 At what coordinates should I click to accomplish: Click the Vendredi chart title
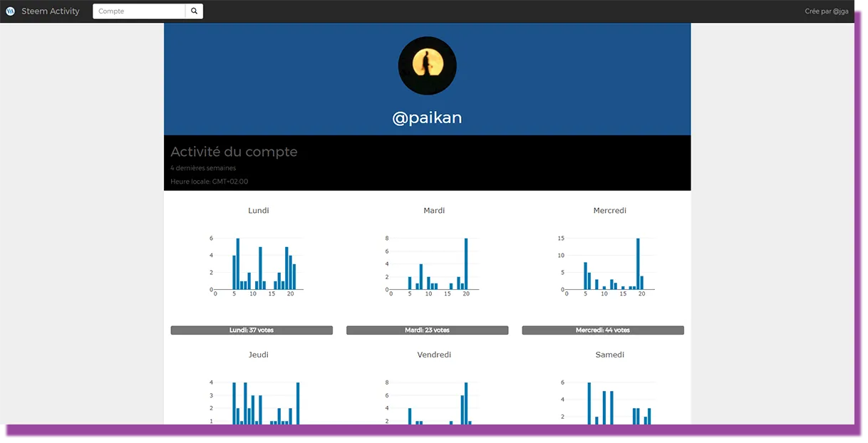pos(434,355)
